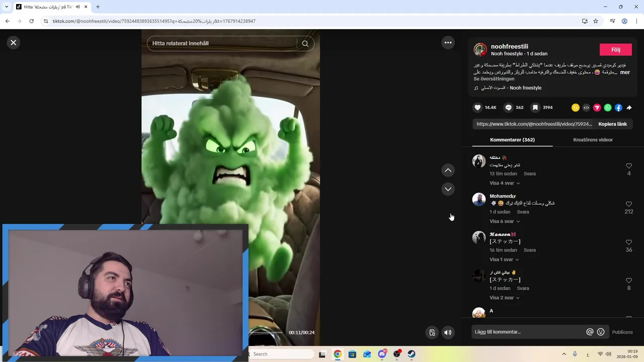Bookmark the page with the star icon
This screenshot has width=644, height=362.
[x=596, y=21]
